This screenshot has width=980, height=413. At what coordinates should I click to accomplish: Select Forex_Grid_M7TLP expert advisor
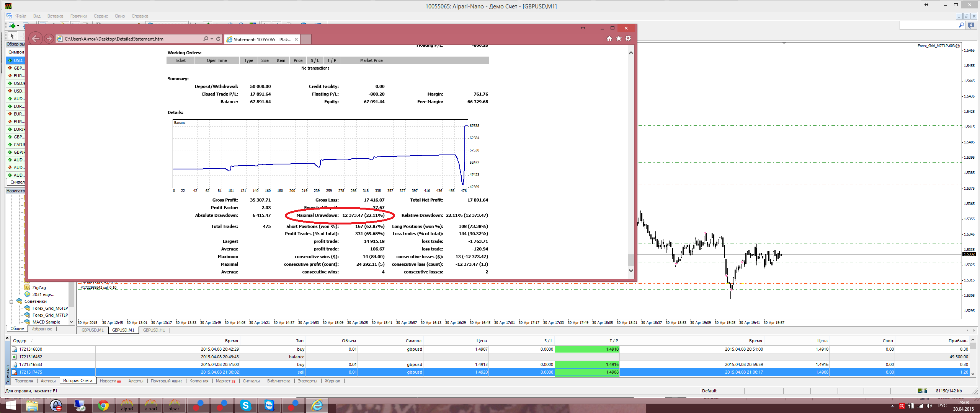point(50,315)
